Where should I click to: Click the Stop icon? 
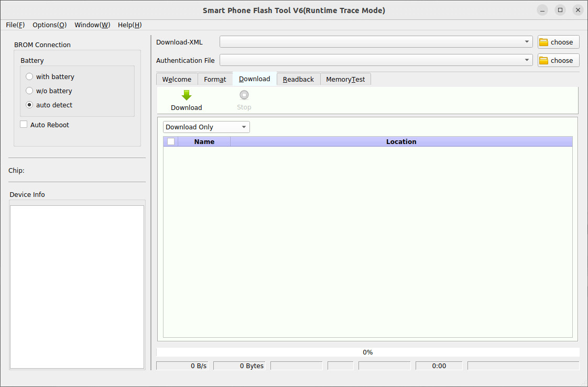[x=244, y=95]
